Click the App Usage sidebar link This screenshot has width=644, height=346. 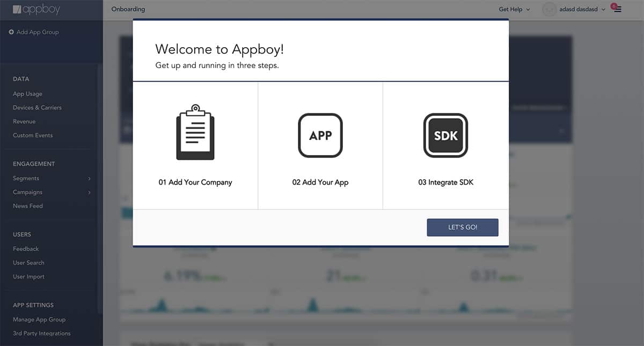pos(26,93)
